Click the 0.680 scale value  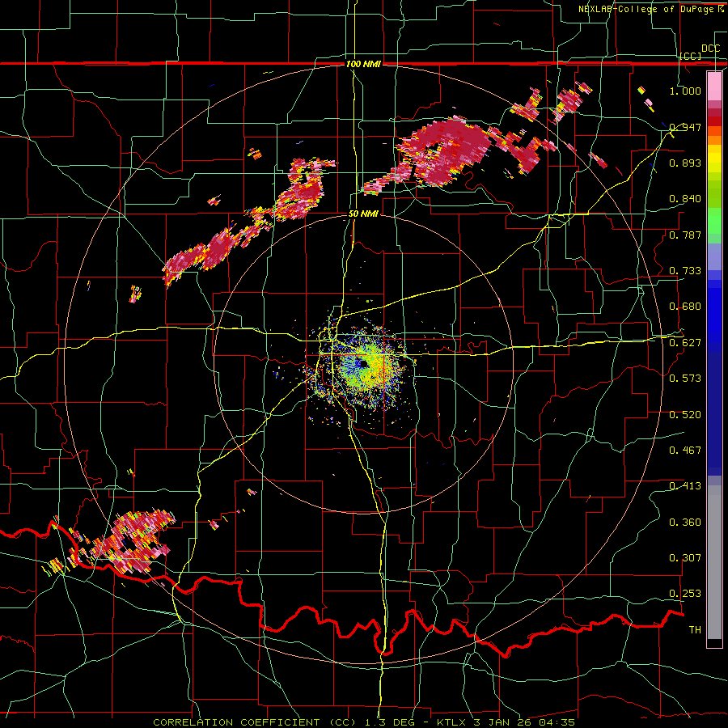point(685,307)
